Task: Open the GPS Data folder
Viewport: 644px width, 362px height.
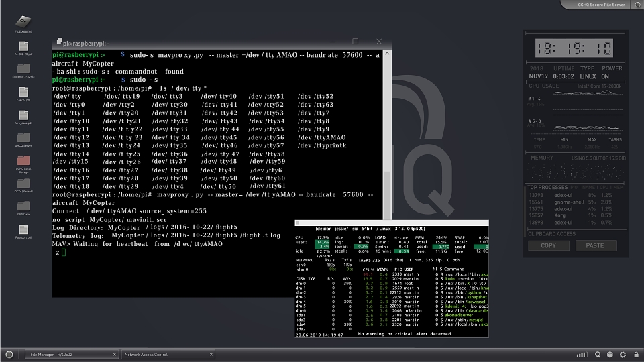Action: click(23, 208)
